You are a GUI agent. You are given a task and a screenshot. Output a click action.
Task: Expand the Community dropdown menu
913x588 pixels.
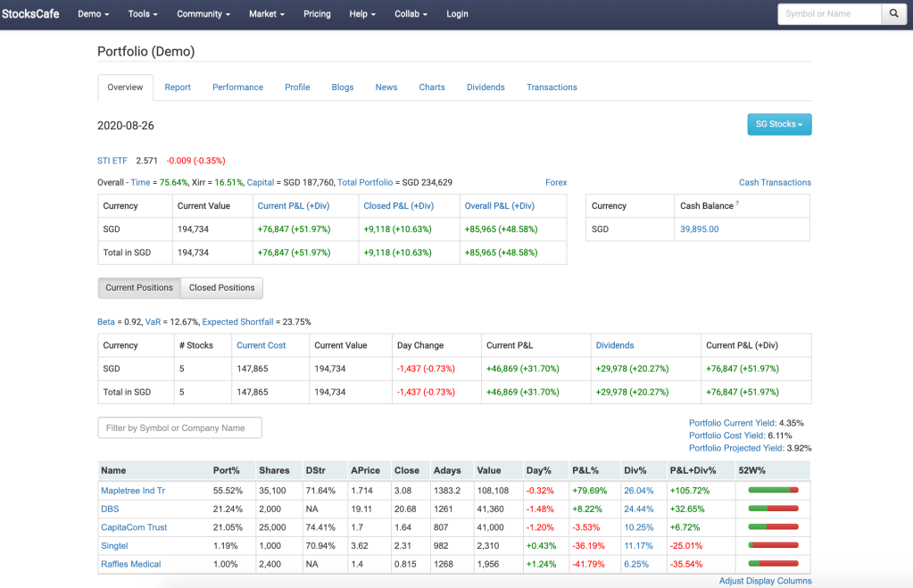[x=203, y=14]
